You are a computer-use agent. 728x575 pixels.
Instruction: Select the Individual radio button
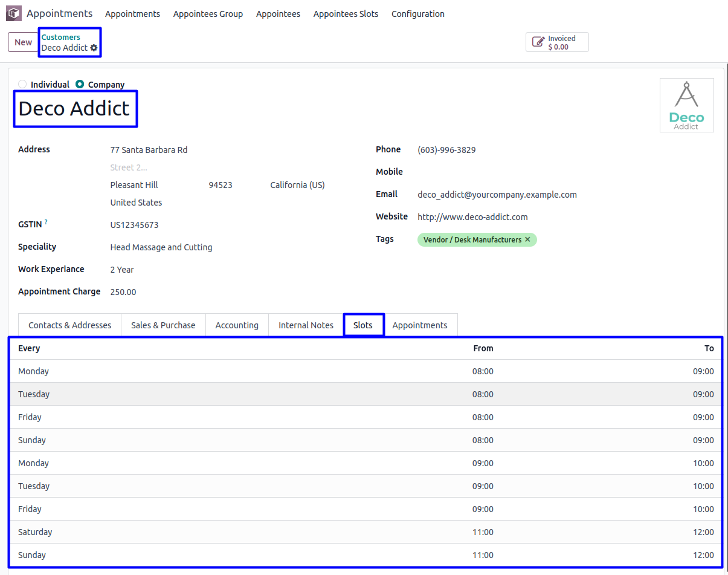23,85
